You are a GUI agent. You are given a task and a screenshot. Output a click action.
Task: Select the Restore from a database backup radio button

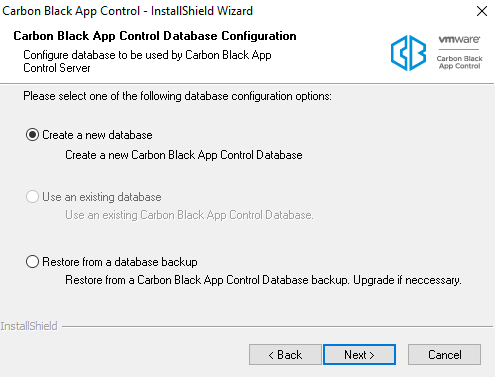32,262
